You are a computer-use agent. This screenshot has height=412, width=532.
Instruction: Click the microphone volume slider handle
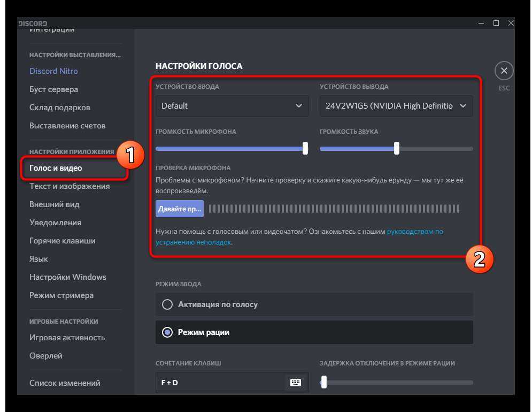(305, 148)
